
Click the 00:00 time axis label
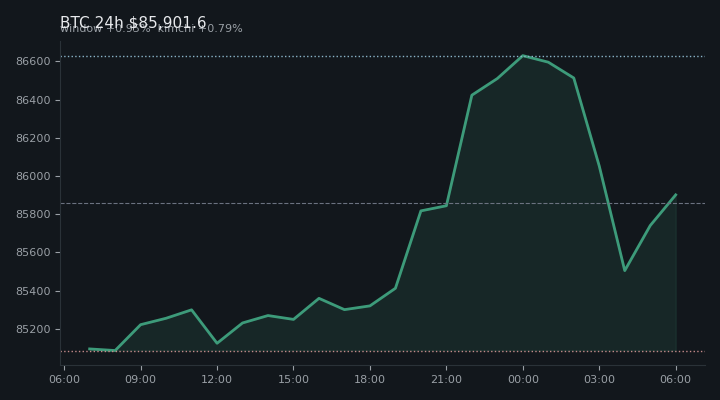[523, 379]
